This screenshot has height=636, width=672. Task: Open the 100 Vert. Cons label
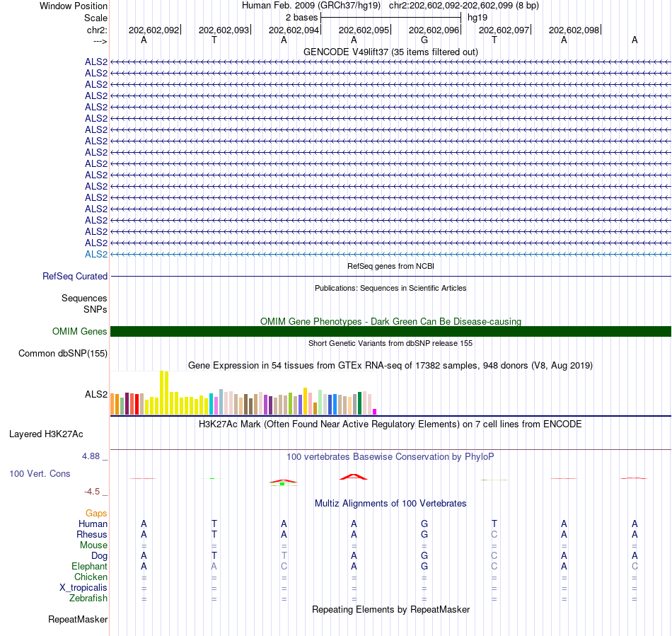coord(40,473)
